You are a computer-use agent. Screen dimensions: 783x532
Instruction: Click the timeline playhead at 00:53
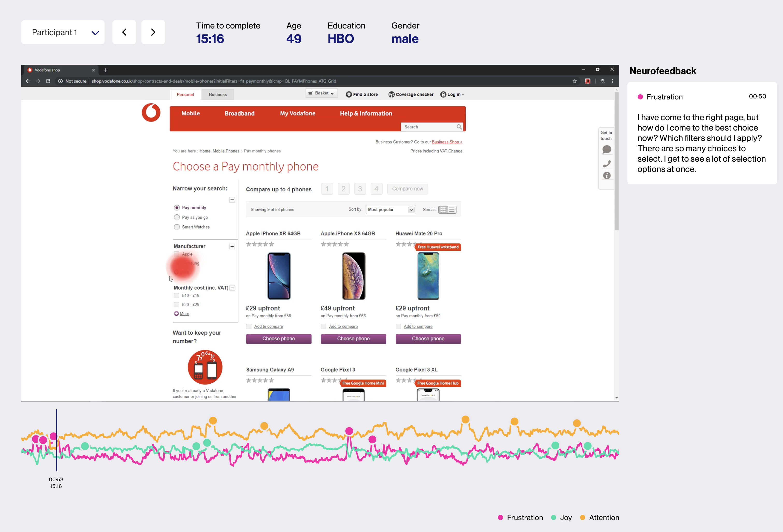pos(57,440)
